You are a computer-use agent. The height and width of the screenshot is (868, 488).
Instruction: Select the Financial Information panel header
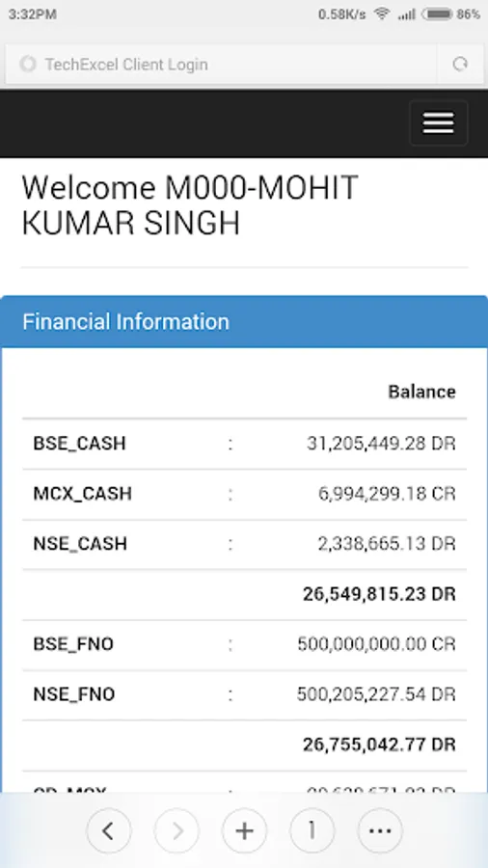pos(244,321)
